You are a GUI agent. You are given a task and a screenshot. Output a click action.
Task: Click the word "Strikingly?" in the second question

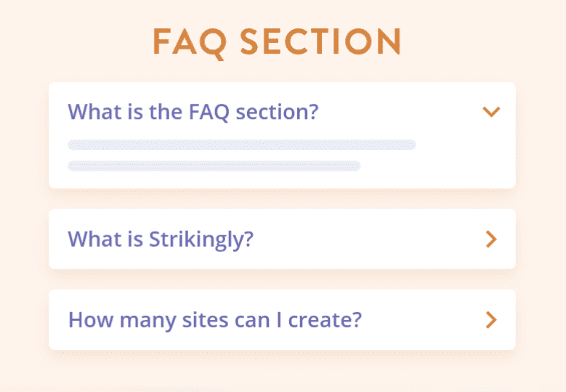pos(201,239)
